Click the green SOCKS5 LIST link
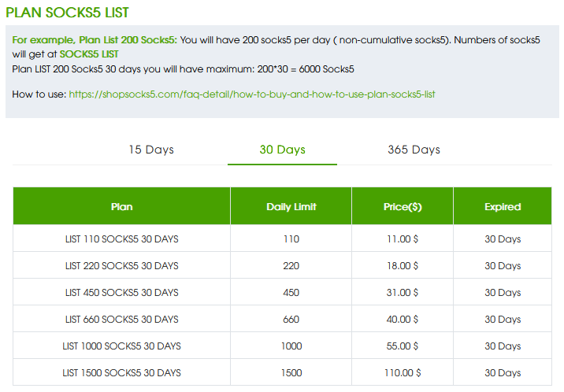This screenshot has height=392, width=564. coord(89,54)
